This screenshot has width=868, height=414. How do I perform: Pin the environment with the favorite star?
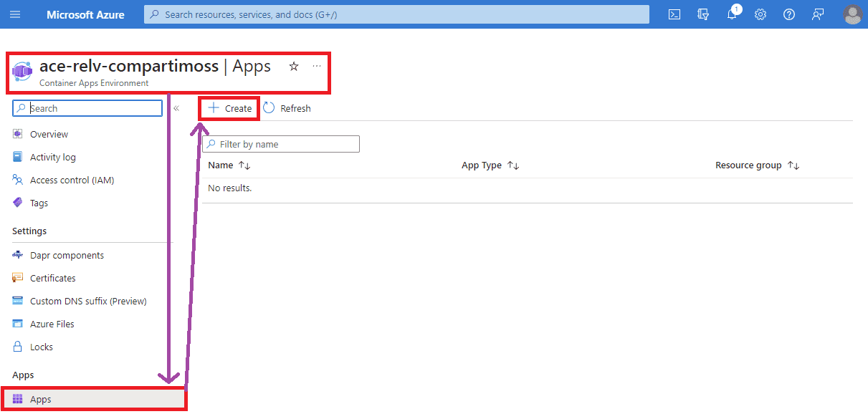pyautogui.click(x=294, y=67)
